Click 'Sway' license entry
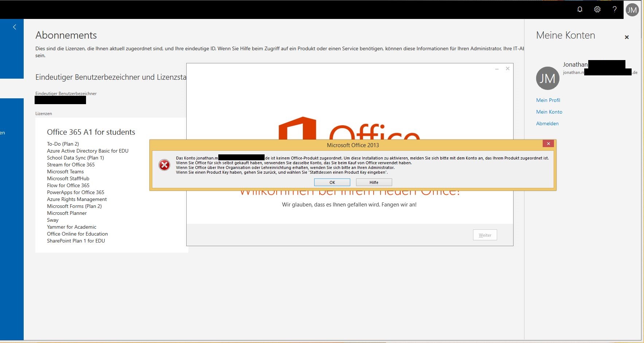This screenshot has height=343, width=644. click(x=52, y=220)
